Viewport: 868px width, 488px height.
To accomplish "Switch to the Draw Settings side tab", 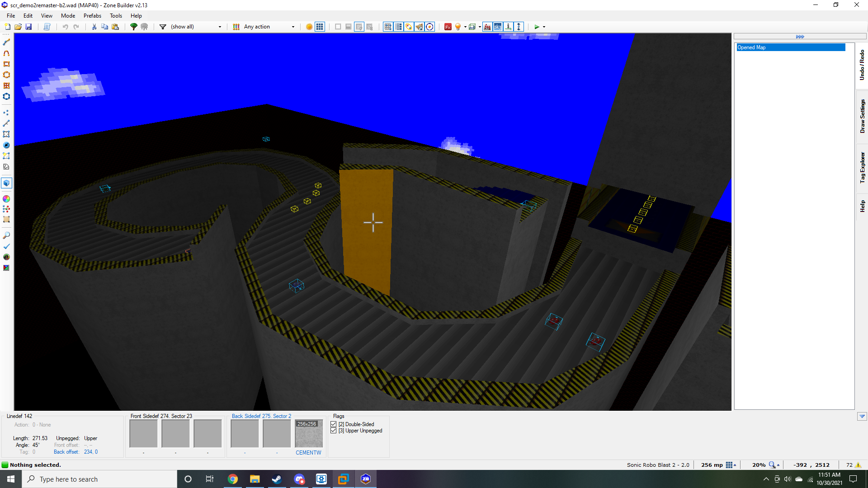I will (862, 116).
